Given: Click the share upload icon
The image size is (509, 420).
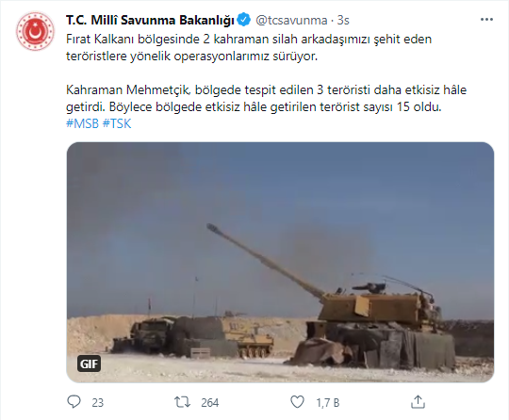Looking at the screenshot, I should pos(418,402).
